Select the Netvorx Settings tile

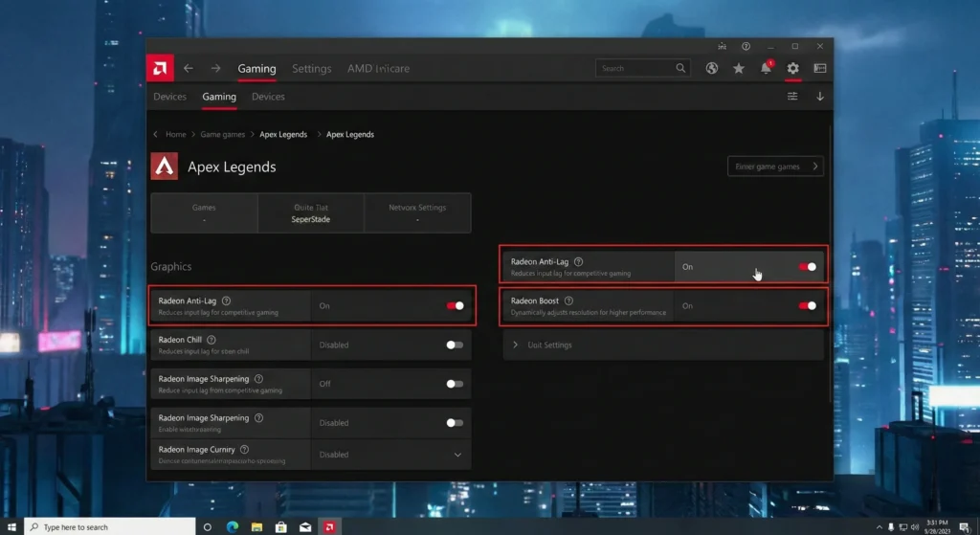tap(417, 213)
